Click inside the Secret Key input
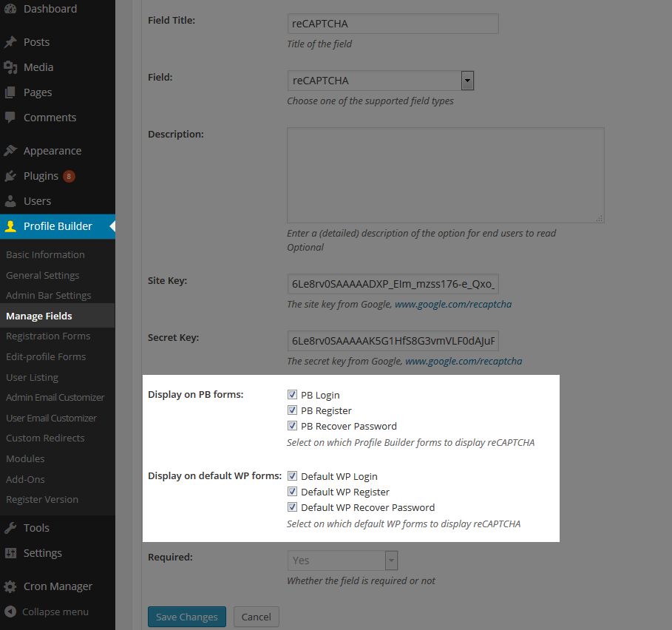 click(x=393, y=341)
